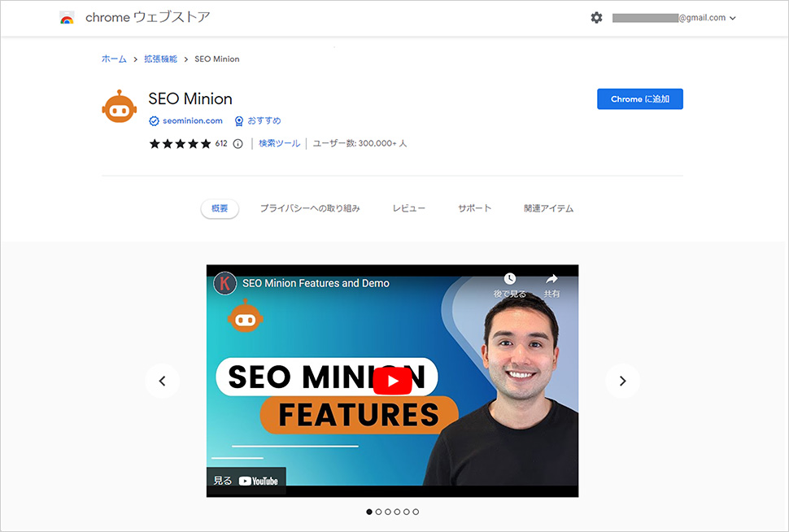Image resolution: width=789 pixels, height=532 pixels.
Task: Switch to 関連アイテム tab
Action: pos(548,208)
